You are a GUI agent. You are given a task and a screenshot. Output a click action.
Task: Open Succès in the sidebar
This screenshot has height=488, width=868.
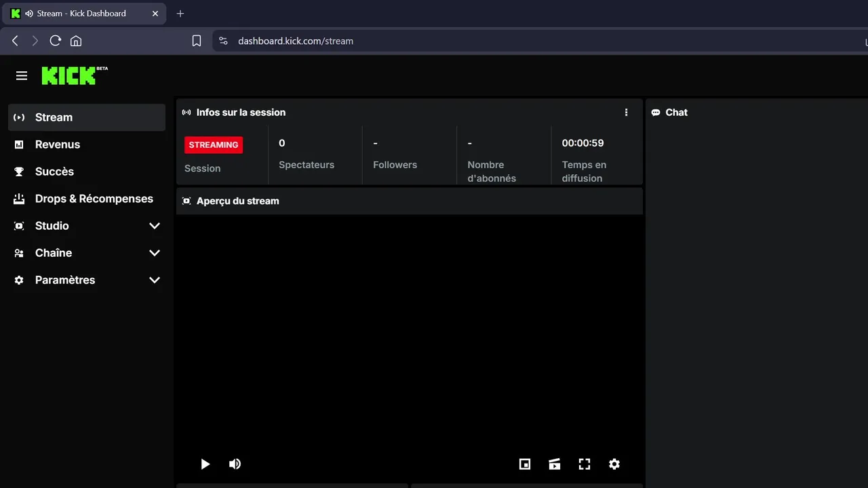coord(87,171)
